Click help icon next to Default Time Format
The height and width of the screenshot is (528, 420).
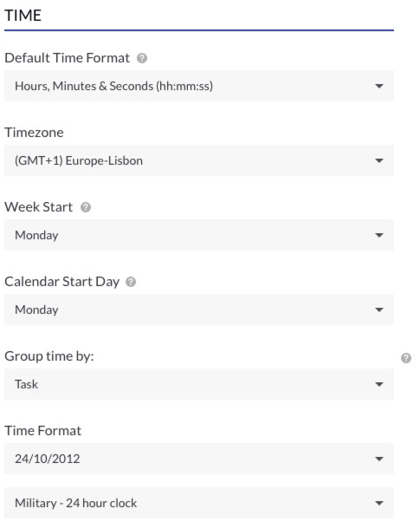[142, 58]
